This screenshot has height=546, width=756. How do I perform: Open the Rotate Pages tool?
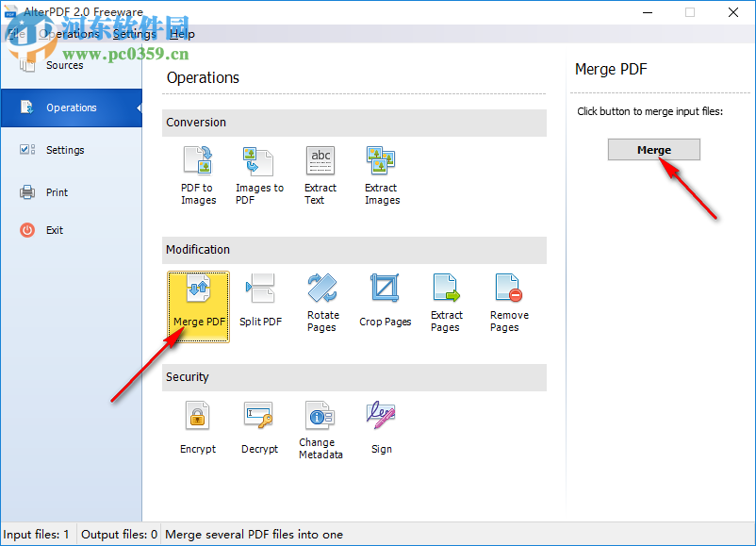tap(322, 303)
